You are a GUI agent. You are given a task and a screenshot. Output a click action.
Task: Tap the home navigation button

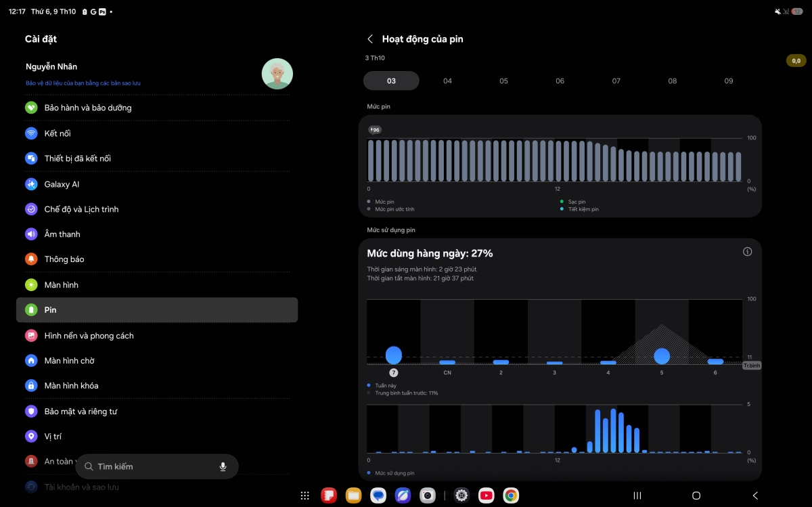pyautogui.click(x=696, y=495)
